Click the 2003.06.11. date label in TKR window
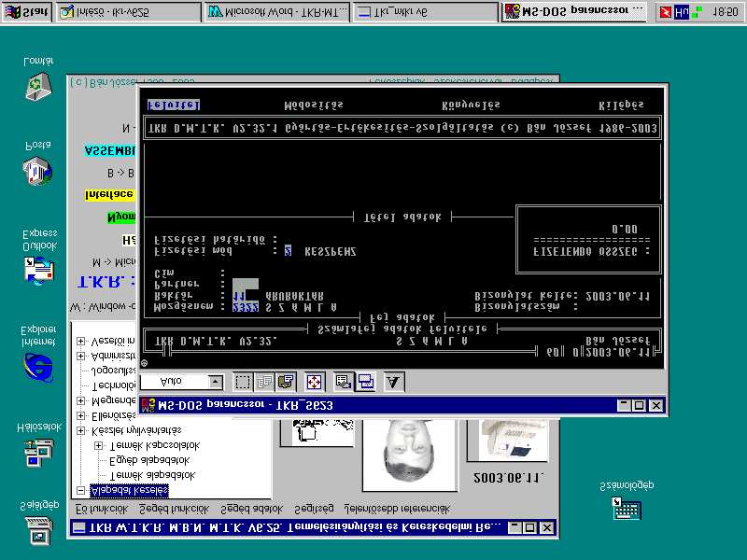 (x=508, y=478)
